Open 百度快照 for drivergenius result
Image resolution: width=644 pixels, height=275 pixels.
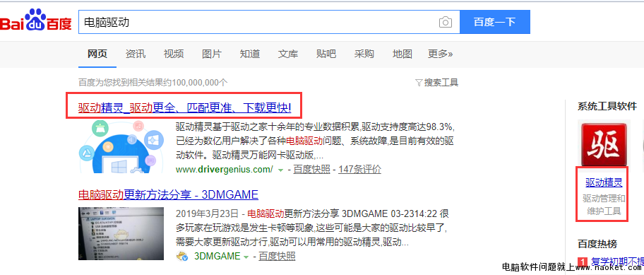pos(311,170)
